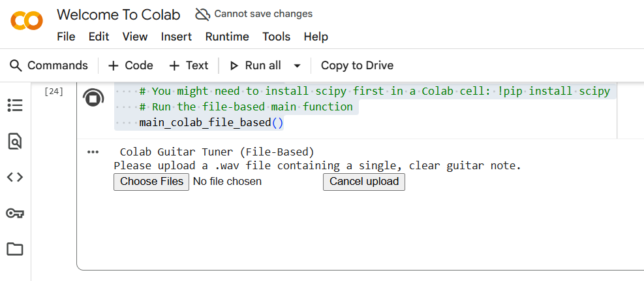Screen dimensions: 644x281
Task: Click the Welcome To Colab notebook title
Action: (x=119, y=14)
